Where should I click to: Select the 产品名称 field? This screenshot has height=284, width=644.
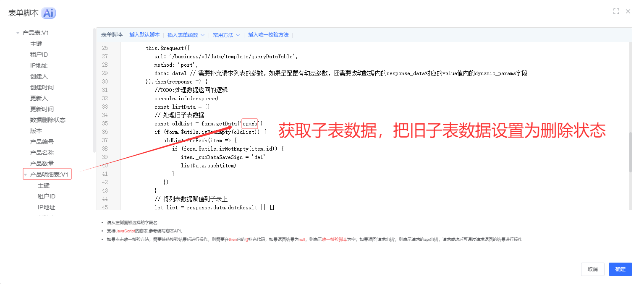coord(42,153)
